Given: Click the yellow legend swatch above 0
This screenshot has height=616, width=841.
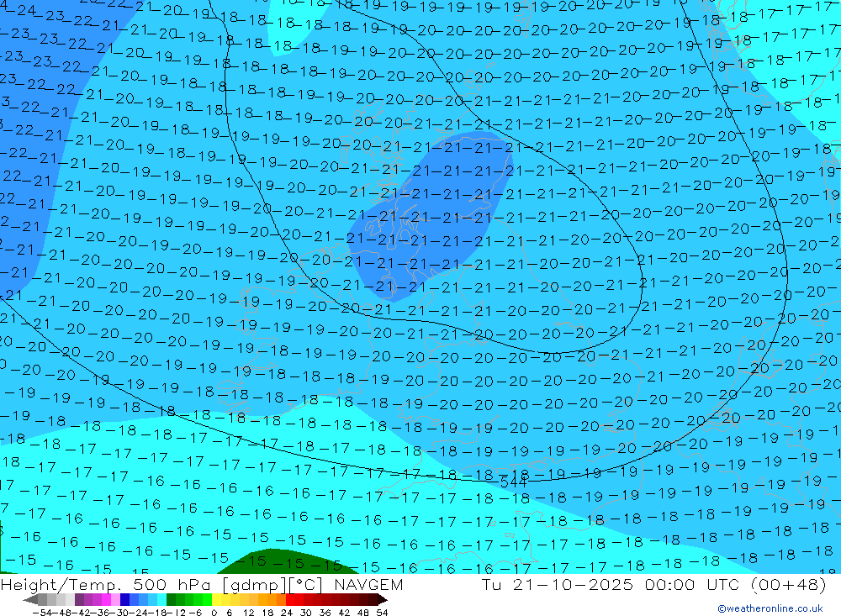Looking at the screenshot, I should click(x=217, y=600).
